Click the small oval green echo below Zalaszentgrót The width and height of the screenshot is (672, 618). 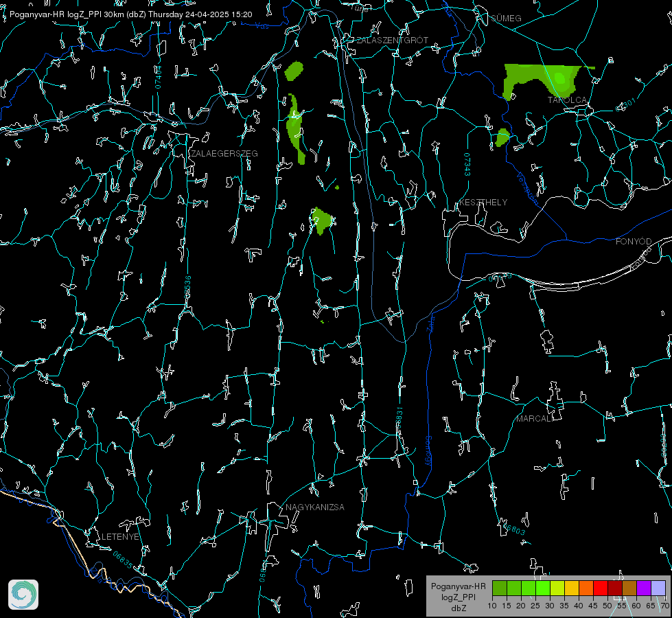(x=294, y=71)
